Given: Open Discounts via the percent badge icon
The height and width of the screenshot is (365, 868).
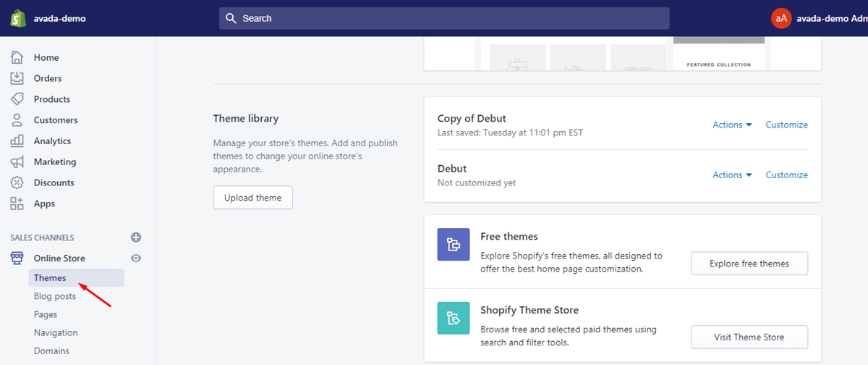Looking at the screenshot, I should pyautogui.click(x=17, y=182).
